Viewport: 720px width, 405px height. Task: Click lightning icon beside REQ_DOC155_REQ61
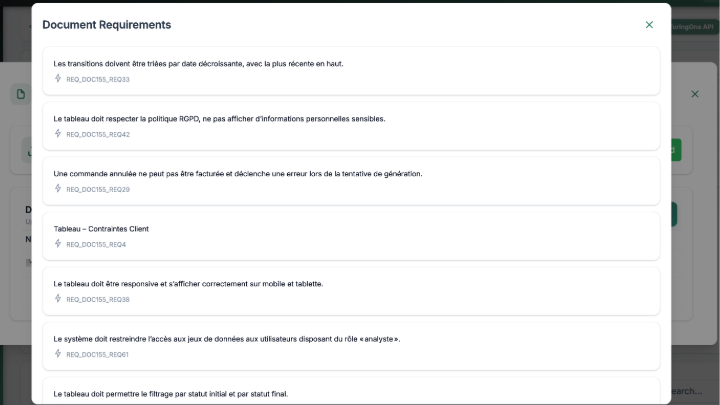pos(58,353)
